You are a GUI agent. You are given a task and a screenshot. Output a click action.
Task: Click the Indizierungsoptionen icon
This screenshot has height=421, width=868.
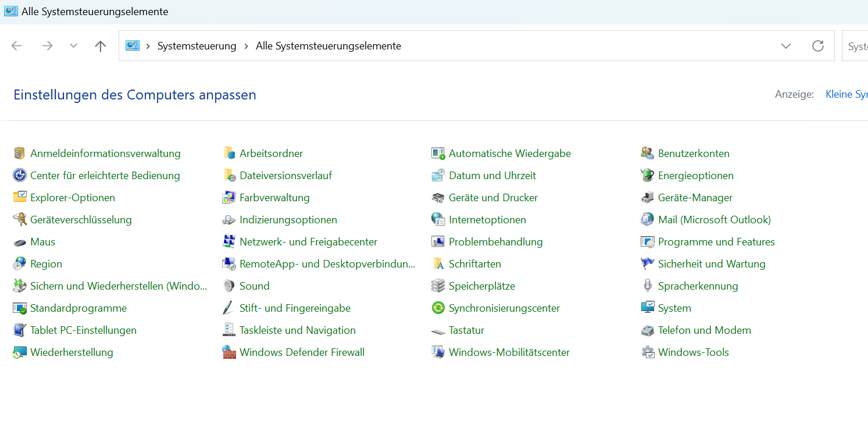click(229, 220)
